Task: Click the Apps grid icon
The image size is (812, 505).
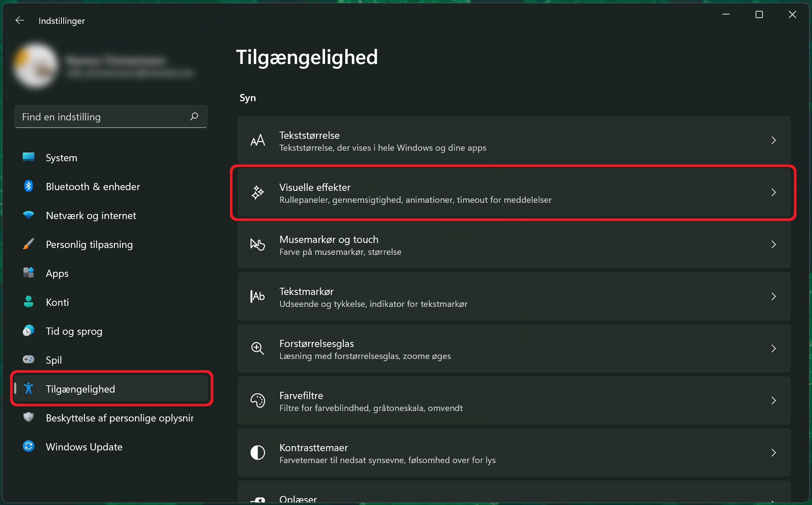Action: 29,273
